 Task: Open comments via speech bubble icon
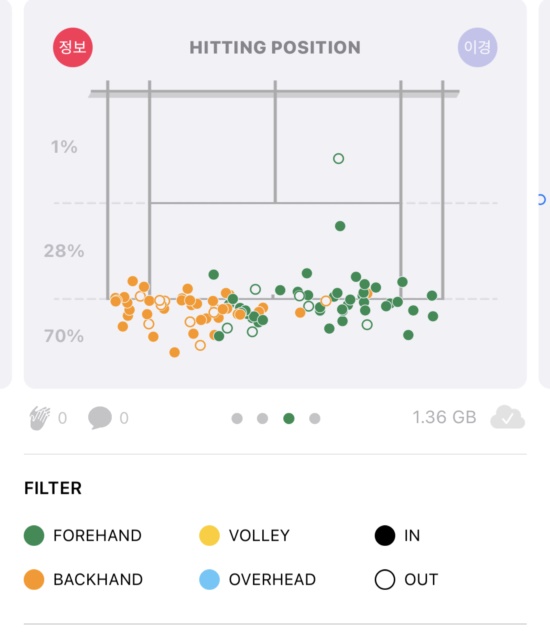click(100, 418)
